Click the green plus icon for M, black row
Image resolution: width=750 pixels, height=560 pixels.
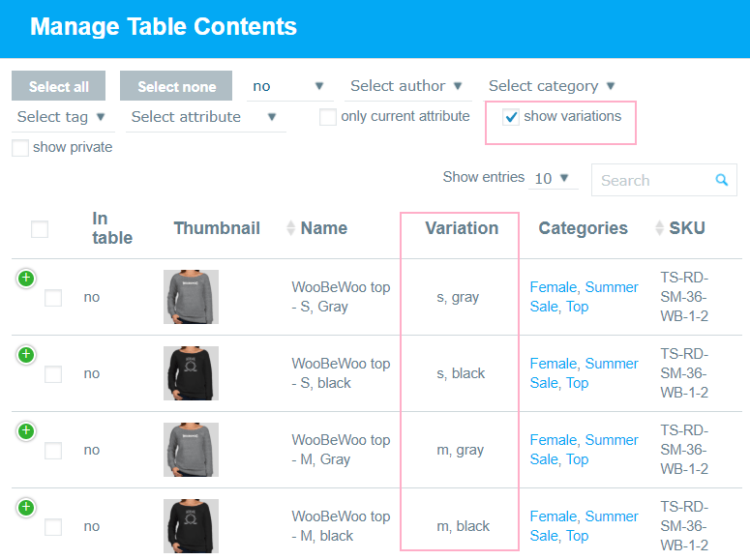(x=26, y=508)
